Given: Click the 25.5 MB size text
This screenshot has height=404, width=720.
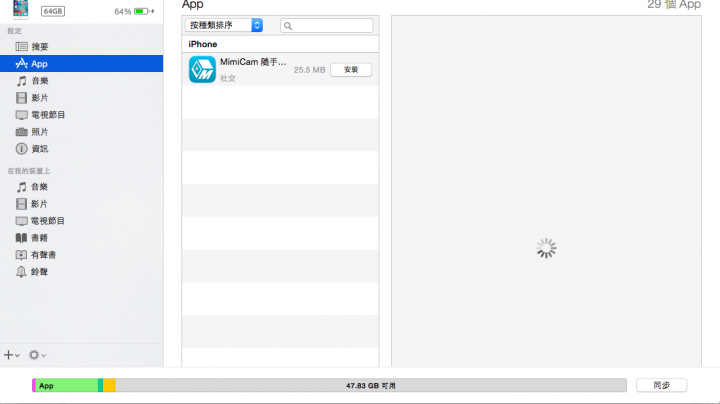Looking at the screenshot, I should pyautogui.click(x=309, y=70).
